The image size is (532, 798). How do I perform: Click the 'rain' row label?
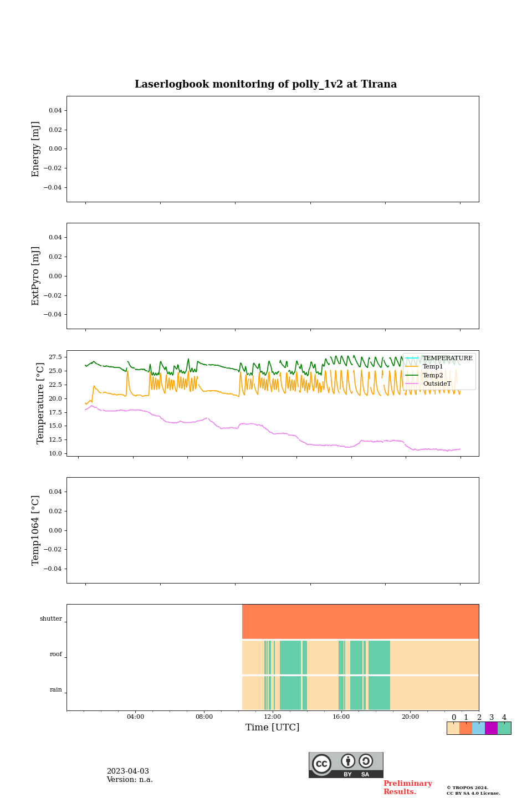[56, 690]
